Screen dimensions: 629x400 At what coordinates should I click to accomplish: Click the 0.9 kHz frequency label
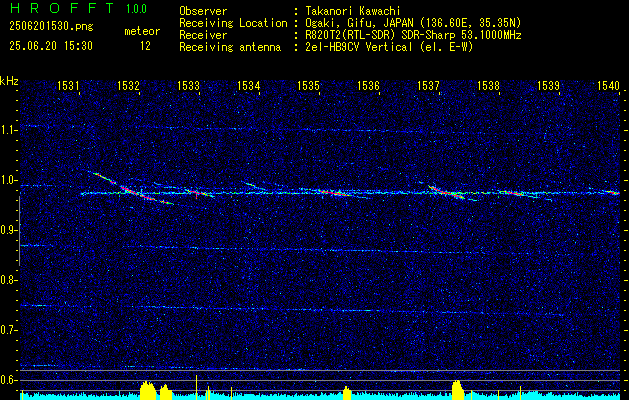[9, 230]
